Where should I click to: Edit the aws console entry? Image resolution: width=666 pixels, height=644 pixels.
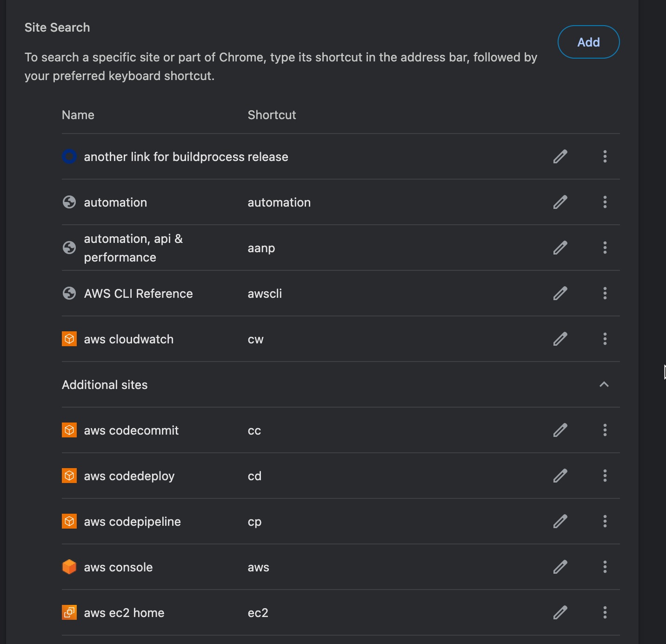(x=560, y=567)
